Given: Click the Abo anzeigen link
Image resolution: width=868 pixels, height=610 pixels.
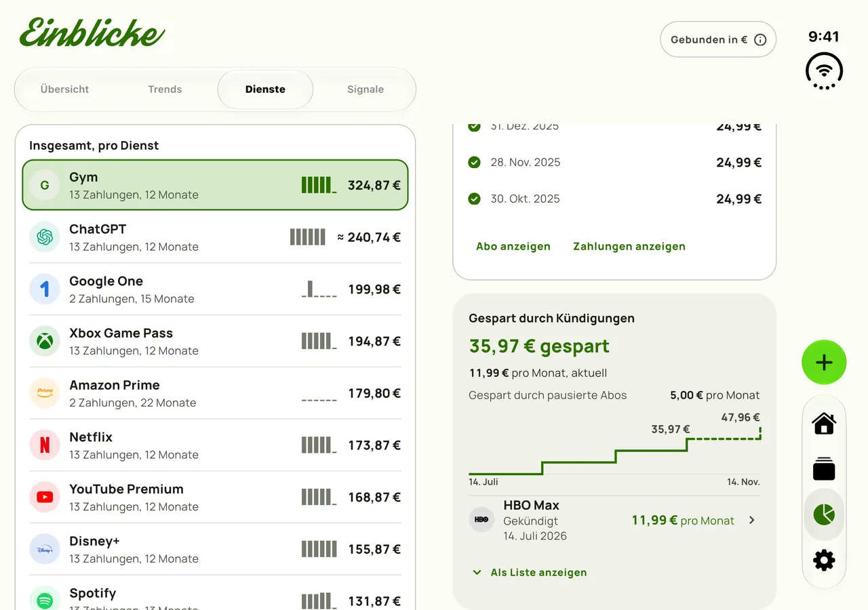Looking at the screenshot, I should click(513, 247).
